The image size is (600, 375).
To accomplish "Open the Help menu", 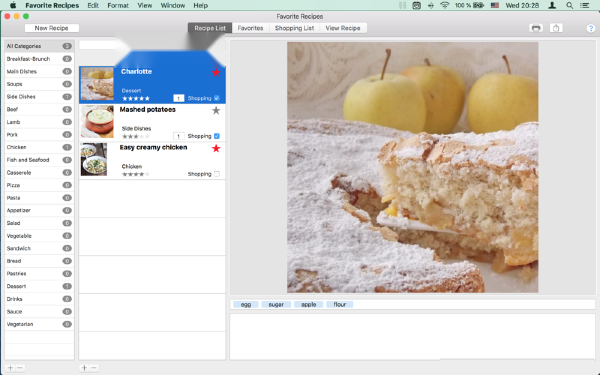I will (x=201, y=5).
